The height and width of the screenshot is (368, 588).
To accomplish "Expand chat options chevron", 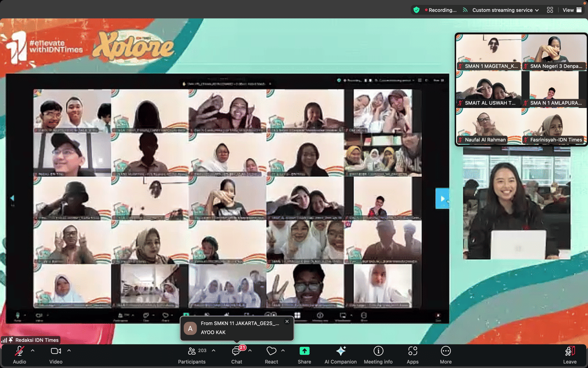I will point(250,351).
